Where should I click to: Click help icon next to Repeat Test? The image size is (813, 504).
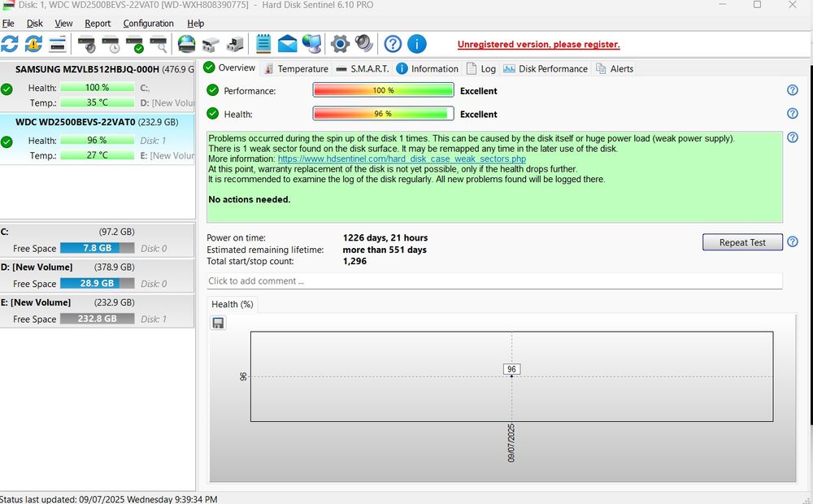coord(792,241)
